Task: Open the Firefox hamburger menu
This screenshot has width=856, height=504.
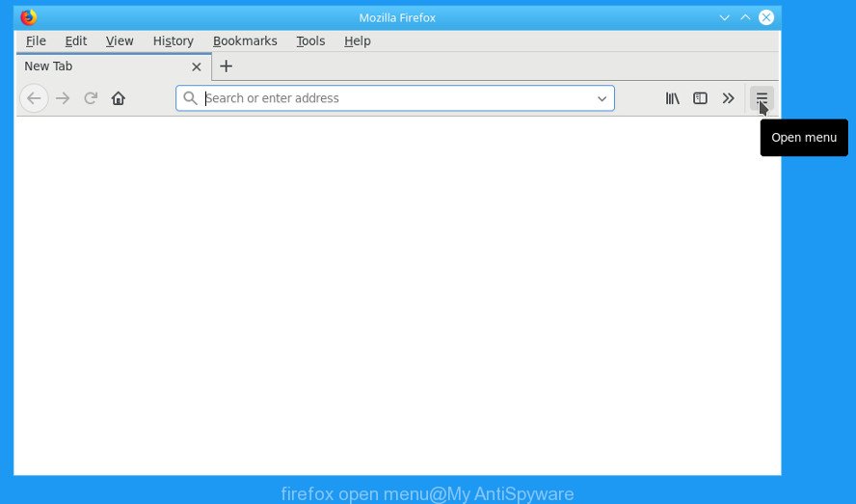Action: pos(762,98)
